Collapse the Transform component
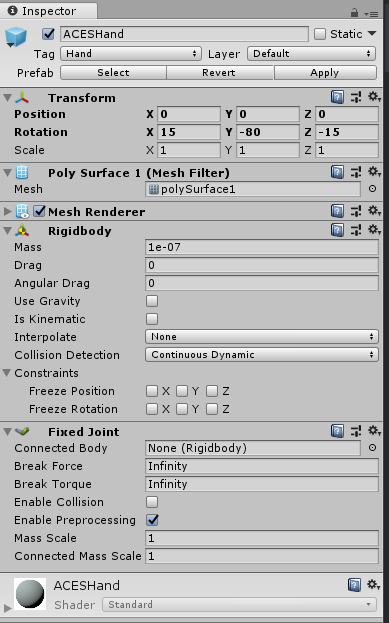Screen dimensions: 389x623 (x=7, y=98)
